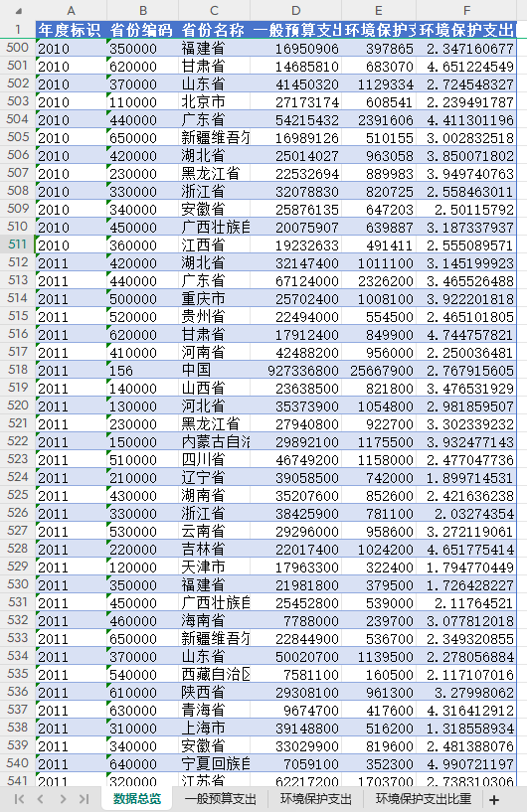The height and width of the screenshot is (812, 527).
Task: Click the 西藏自治区 cell in row 535
Action: point(214,674)
